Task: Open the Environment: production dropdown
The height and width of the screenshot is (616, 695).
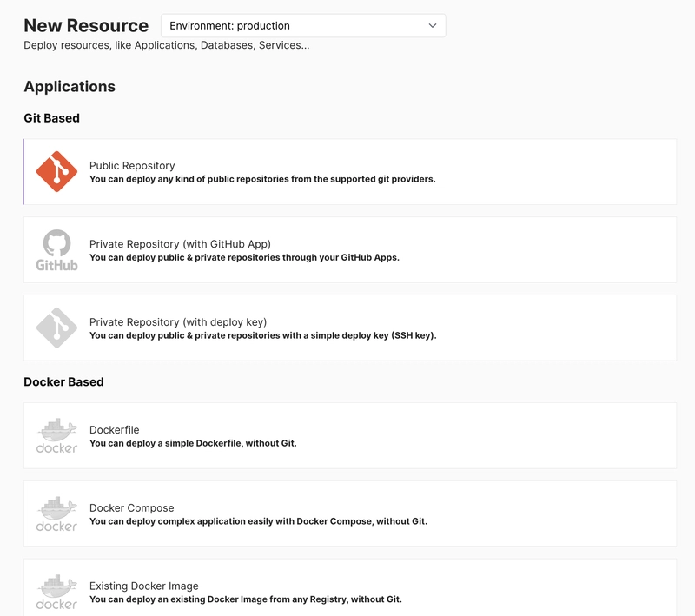Action: coord(303,26)
